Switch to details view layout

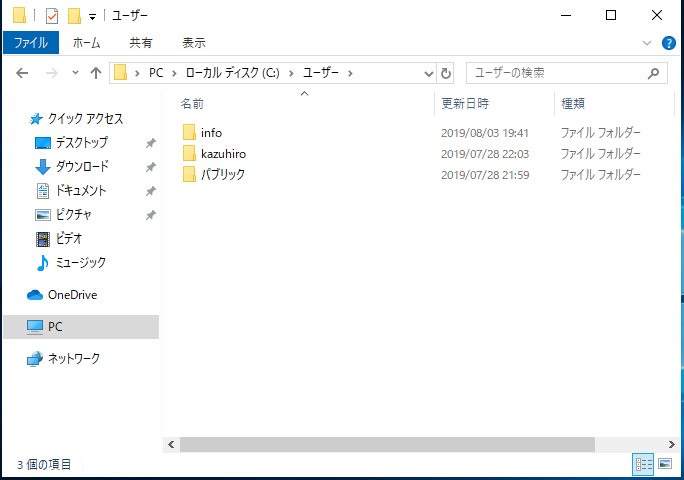click(x=643, y=464)
